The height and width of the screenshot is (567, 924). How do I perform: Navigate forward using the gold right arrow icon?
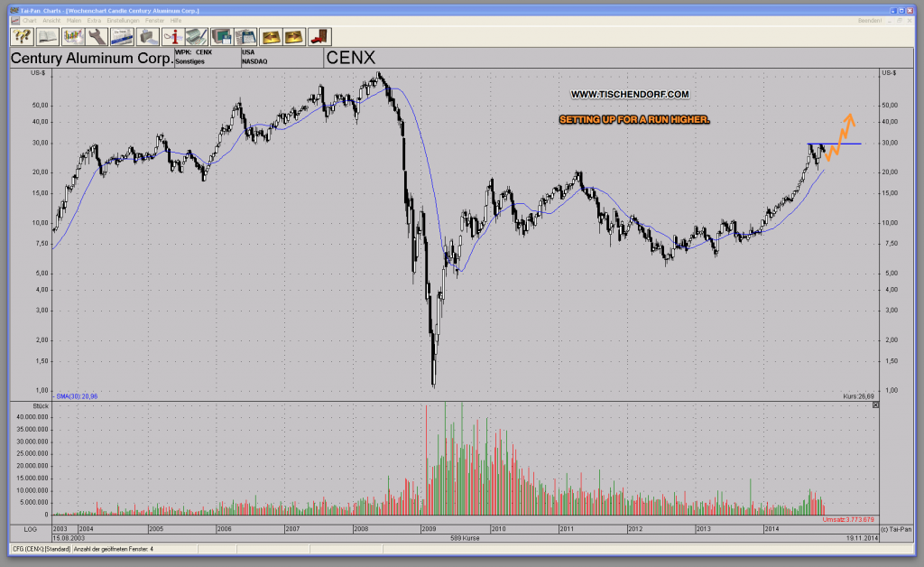[293, 36]
